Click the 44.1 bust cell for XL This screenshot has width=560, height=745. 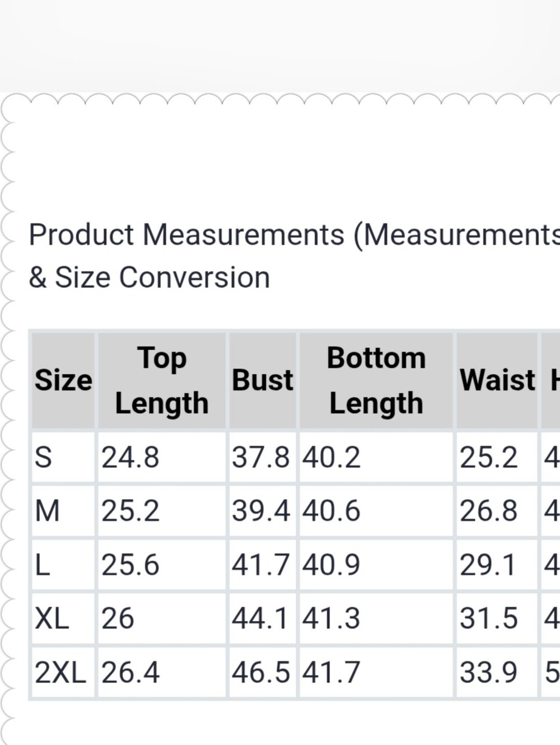[263, 618]
